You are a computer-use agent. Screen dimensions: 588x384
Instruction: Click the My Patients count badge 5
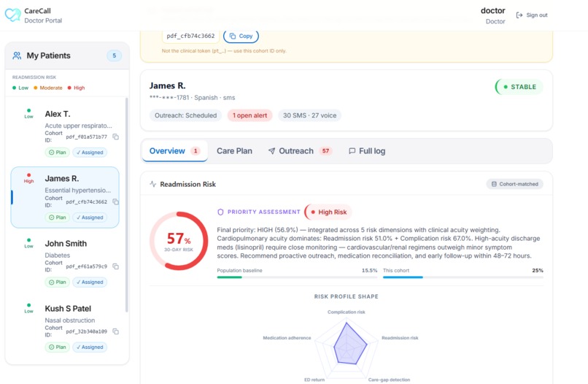115,55
